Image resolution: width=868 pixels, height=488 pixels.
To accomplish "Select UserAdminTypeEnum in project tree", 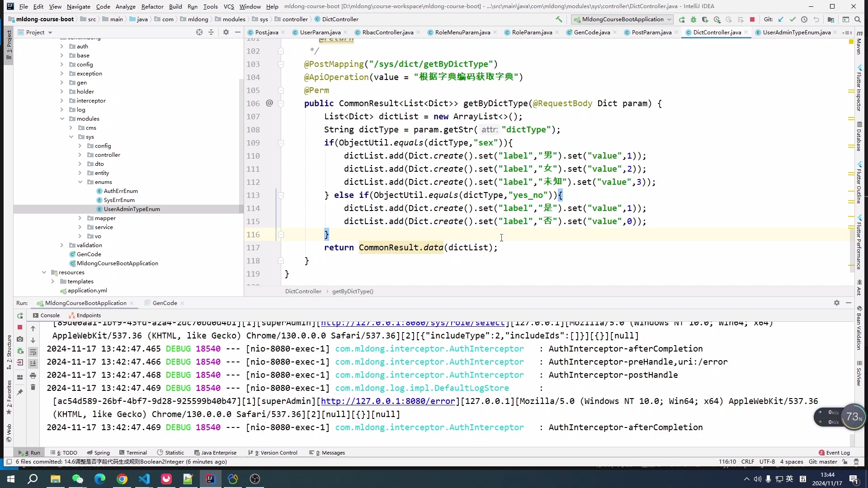I will click(132, 209).
